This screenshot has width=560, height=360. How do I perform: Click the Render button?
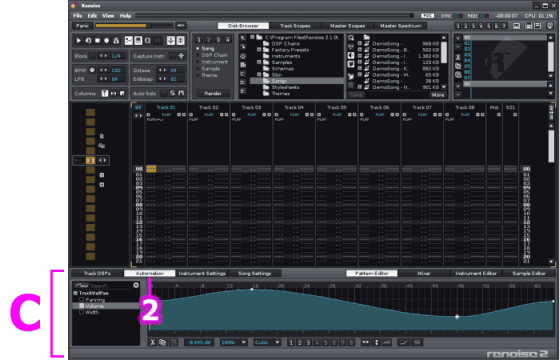pos(213,93)
